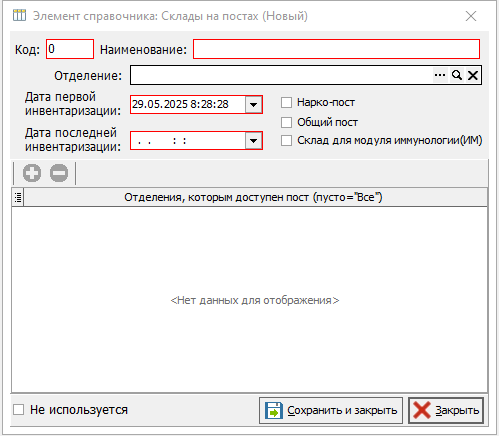Click the magnifier search icon in Отделение

tap(457, 75)
